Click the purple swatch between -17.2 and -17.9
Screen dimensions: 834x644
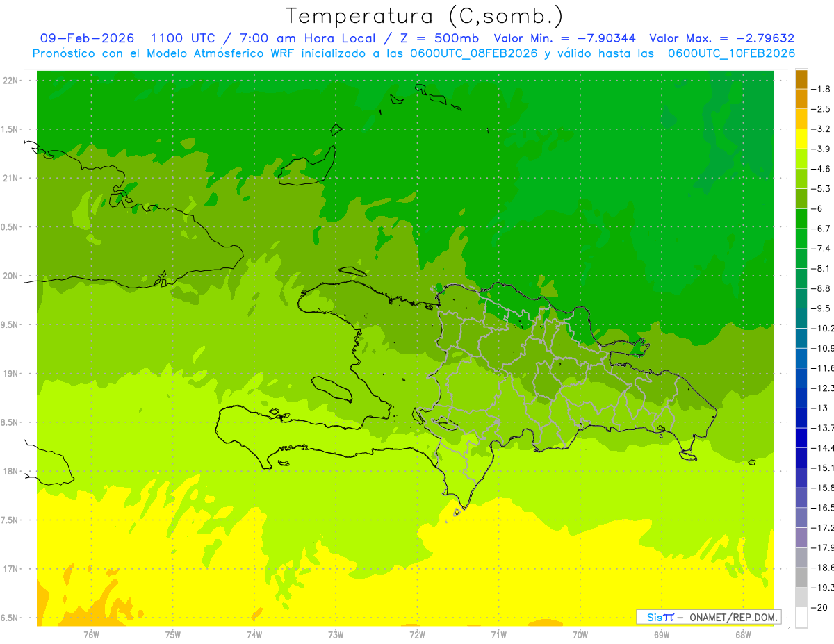tap(801, 538)
